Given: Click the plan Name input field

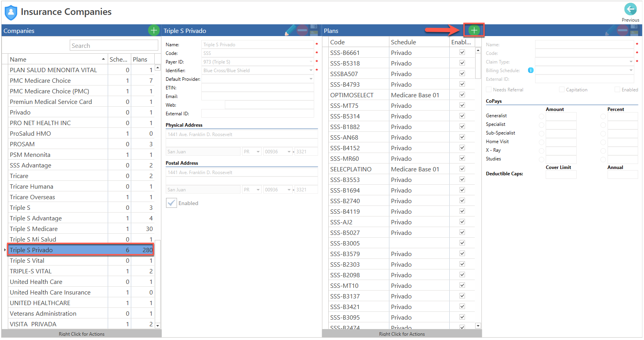Looking at the screenshot, I should (x=584, y=44).
